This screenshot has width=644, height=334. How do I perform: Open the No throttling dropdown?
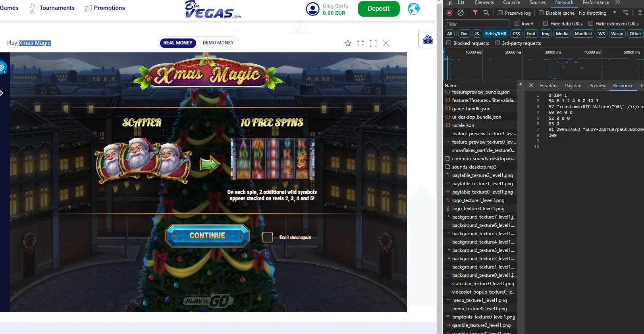coord(597,13)
